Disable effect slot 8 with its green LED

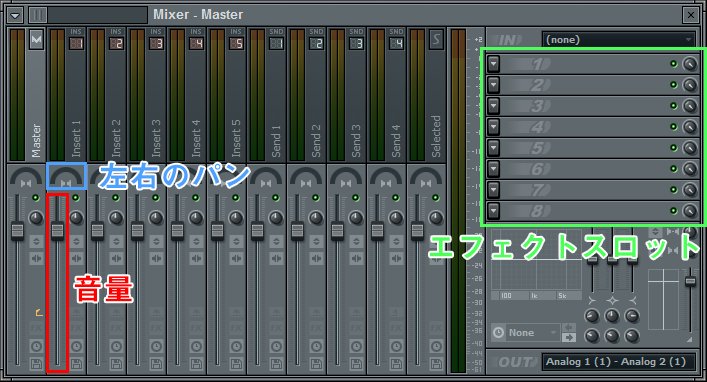tap(674, 211)
